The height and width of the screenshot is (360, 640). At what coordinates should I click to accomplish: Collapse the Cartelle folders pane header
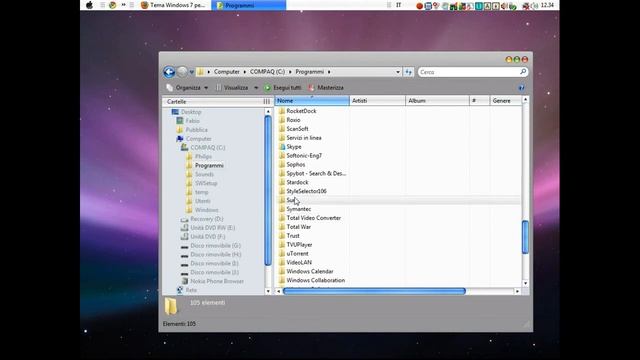coord(217,102)
